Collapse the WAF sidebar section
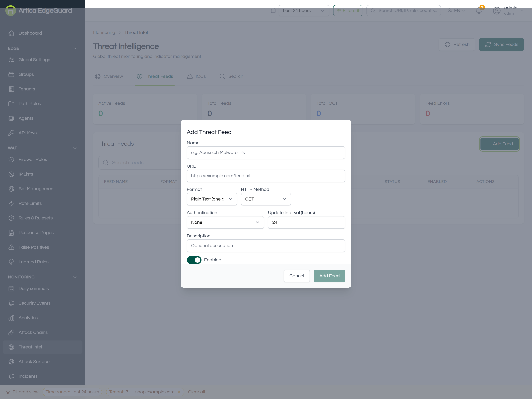The width and height of the screenshot is (532, 399). (42, 148)
